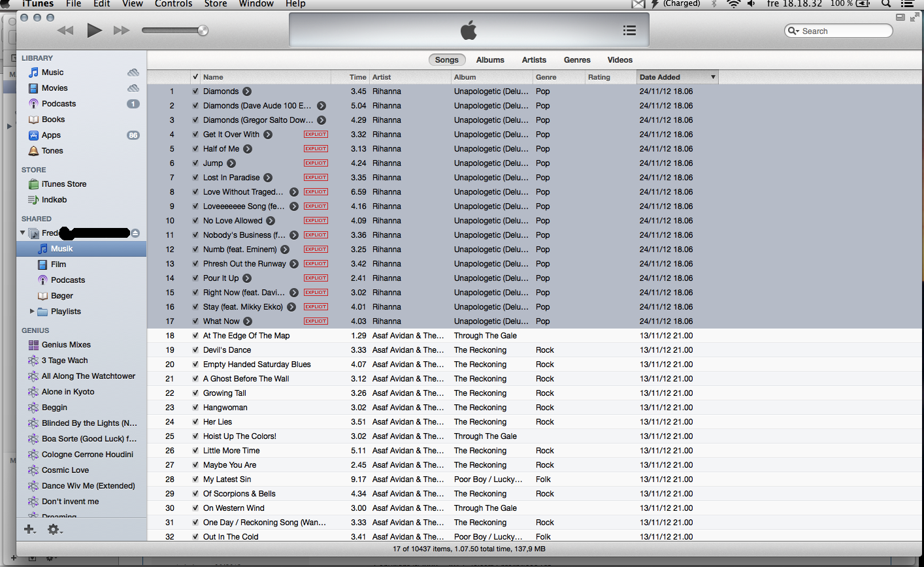Skip back with the rewind button

pos(65,30)
